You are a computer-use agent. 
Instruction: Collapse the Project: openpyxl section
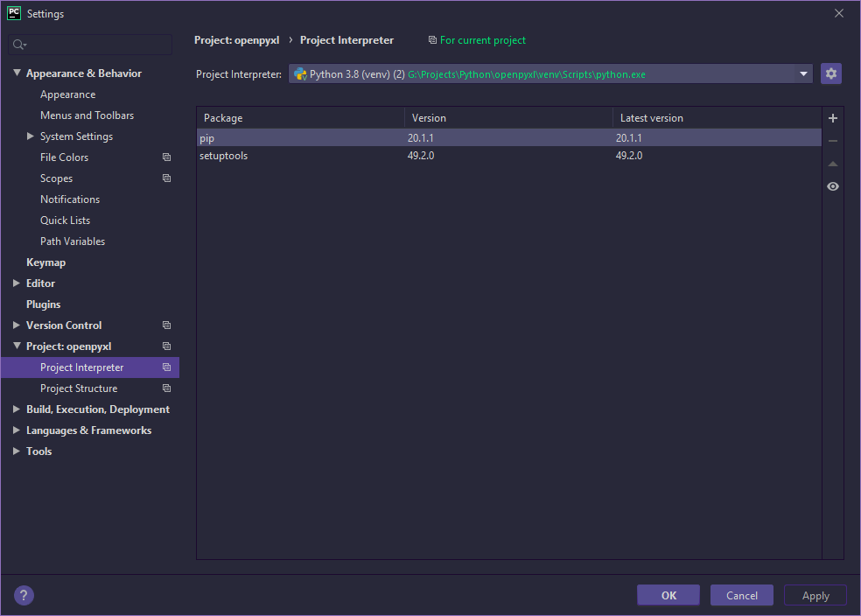click(17, 346)
